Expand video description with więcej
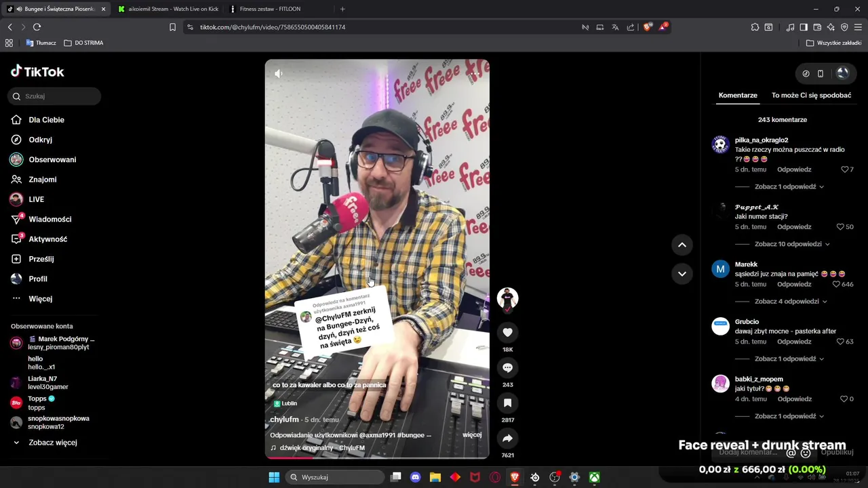Screen dimensions: 868x488 coord(472,435)
